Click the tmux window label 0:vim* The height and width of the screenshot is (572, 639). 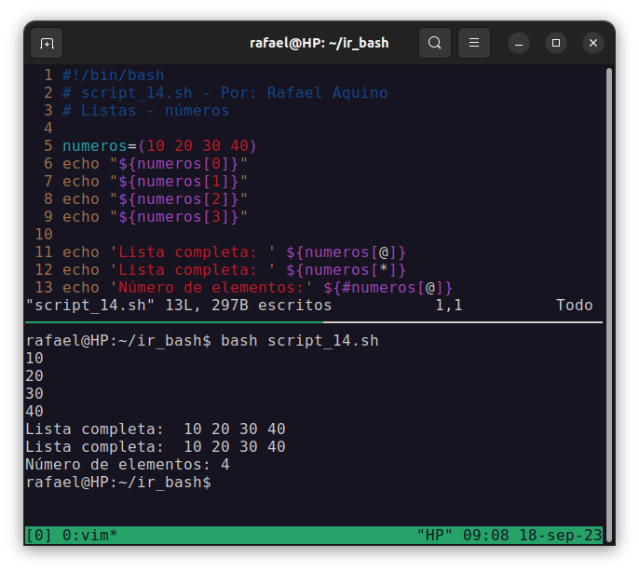(90, 535)
